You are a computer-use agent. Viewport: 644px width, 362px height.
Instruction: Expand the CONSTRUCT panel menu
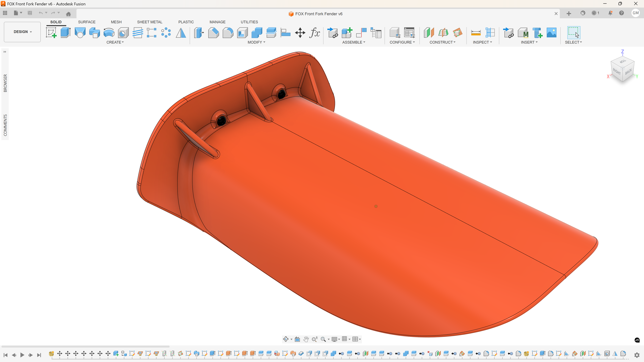443,42
